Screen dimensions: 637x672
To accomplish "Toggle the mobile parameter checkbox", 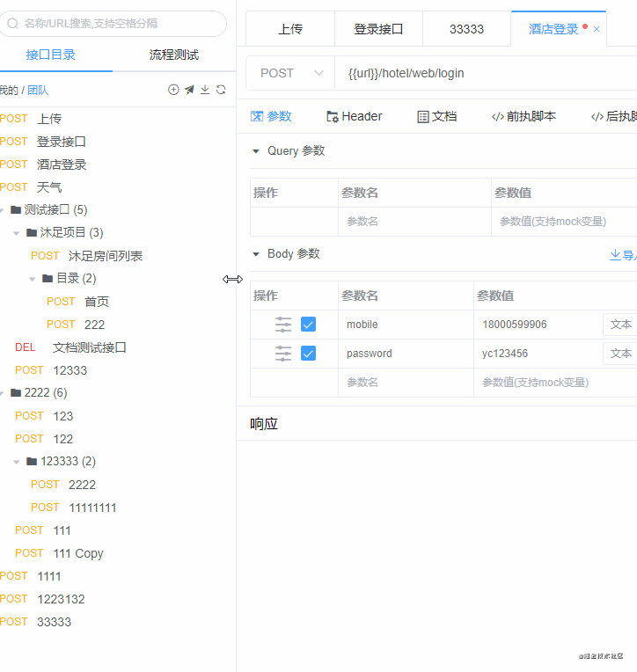I will 308,325.
